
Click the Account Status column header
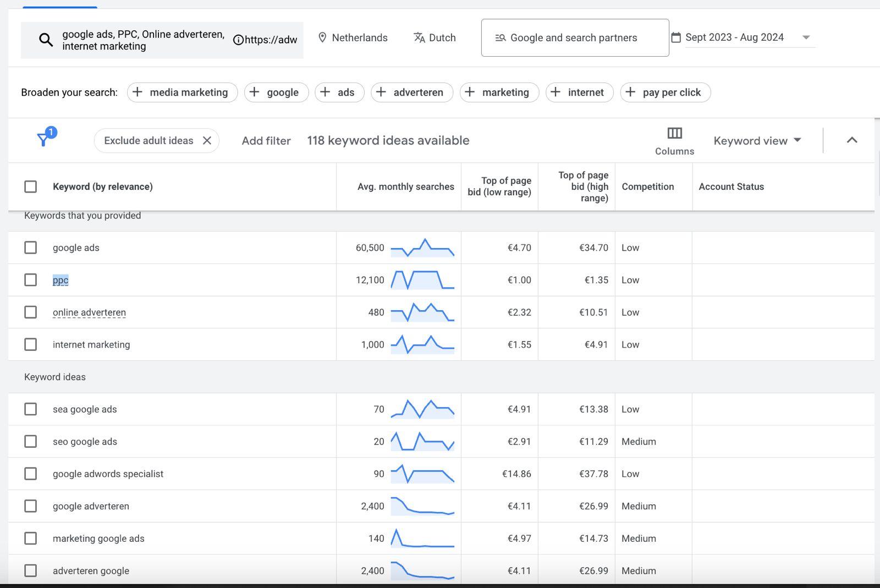(x=732, y=186)
